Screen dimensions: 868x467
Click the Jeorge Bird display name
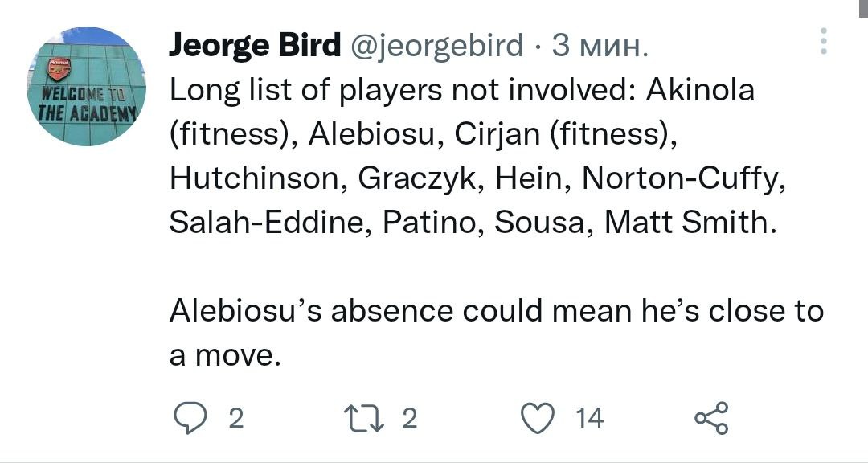[x=255, y=47]
